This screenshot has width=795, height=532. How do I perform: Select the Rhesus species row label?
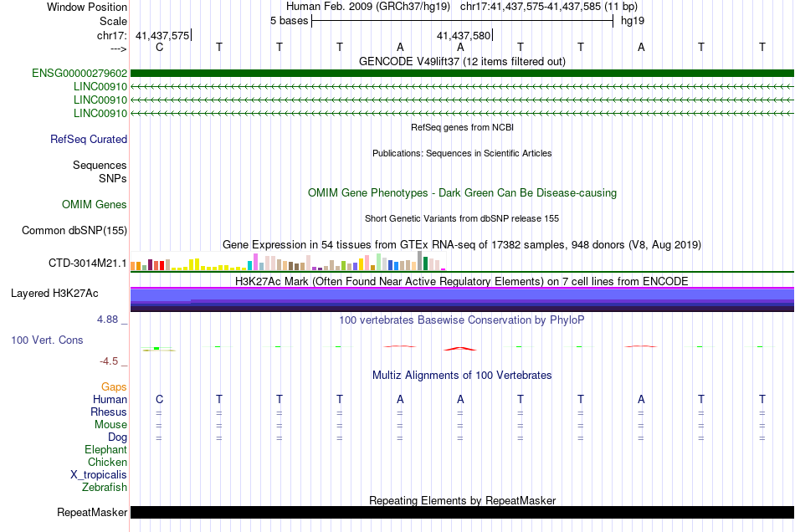pos(109,412)
